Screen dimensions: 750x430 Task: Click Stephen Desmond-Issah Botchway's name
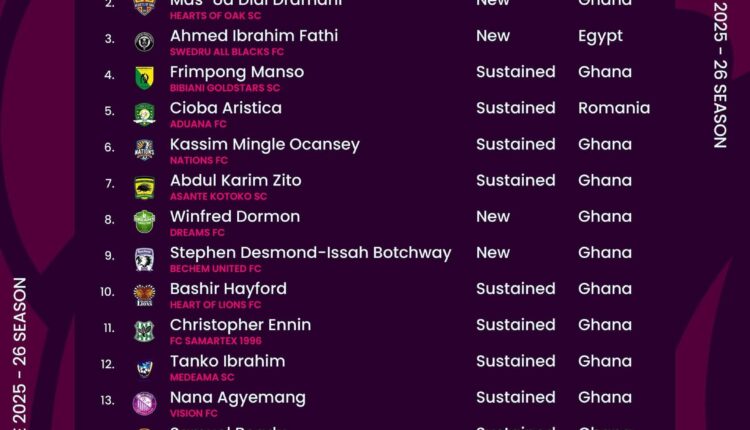click(310, 253)
